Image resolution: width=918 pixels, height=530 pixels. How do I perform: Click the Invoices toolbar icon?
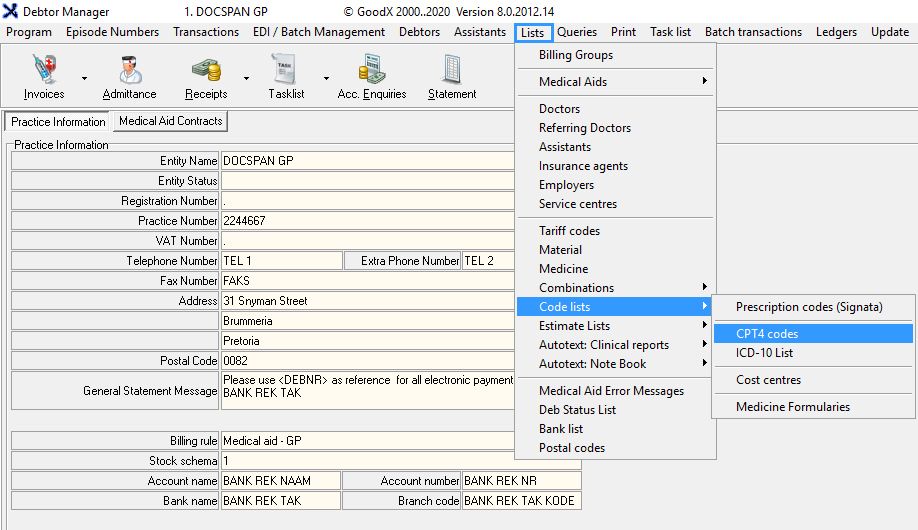(43, 70)
